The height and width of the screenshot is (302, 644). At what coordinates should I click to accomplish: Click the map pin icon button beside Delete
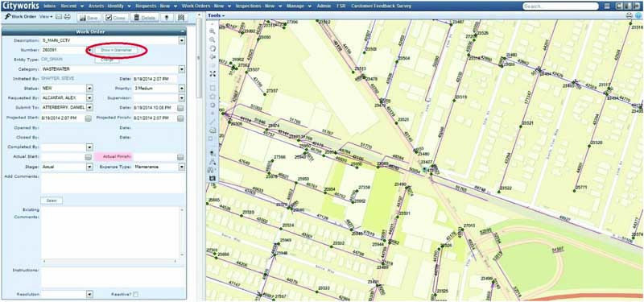(167, 18)
